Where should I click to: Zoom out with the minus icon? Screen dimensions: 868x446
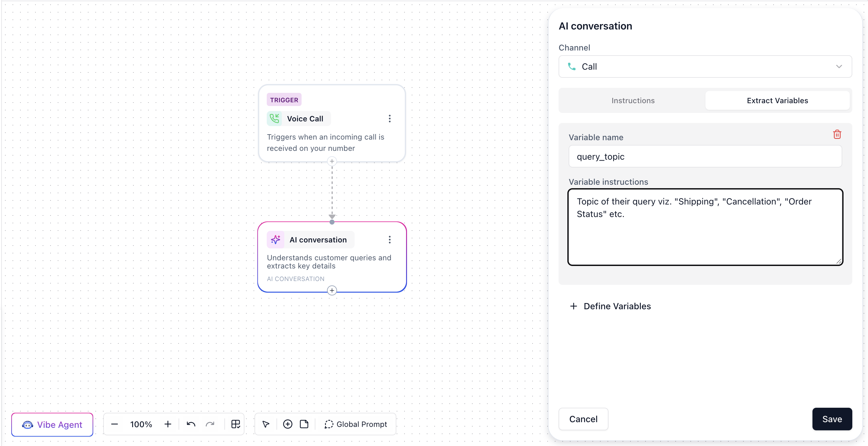pyautogui.click(x=114, y=424)
